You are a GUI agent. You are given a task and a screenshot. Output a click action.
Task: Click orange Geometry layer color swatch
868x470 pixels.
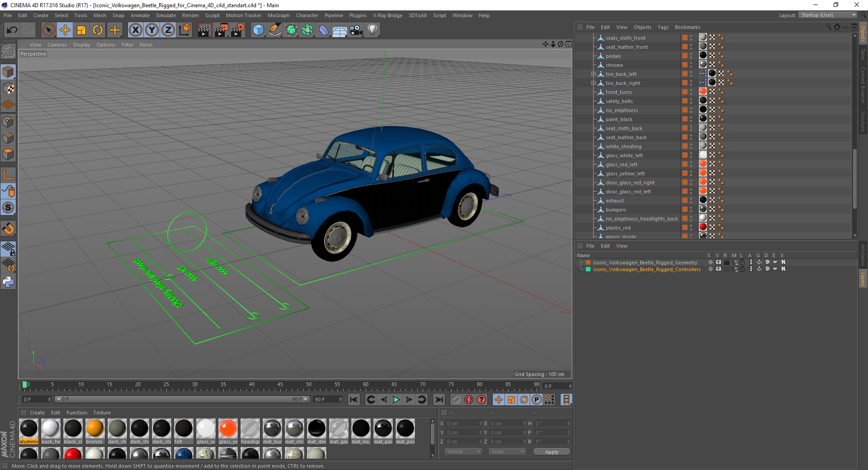coord(588,263)
